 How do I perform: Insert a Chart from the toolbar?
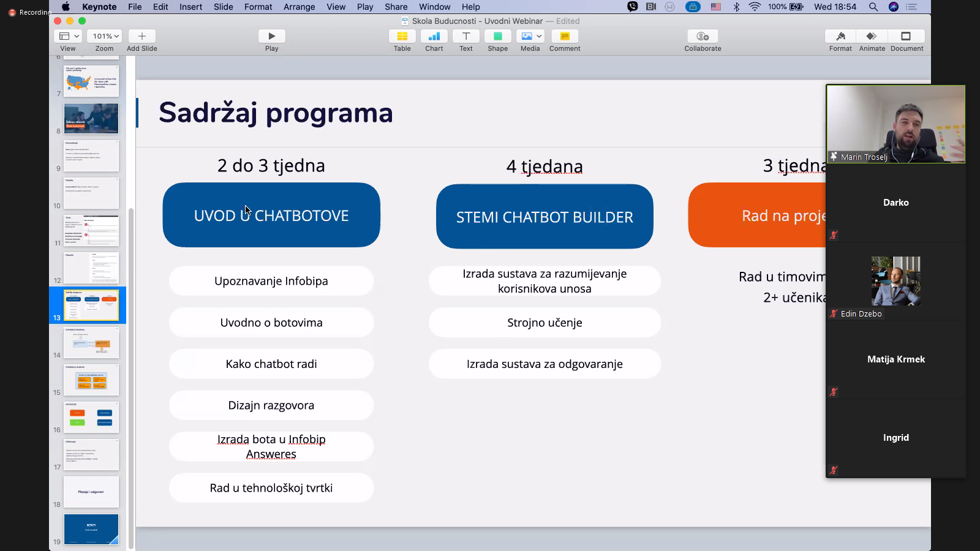pos(434,36)
